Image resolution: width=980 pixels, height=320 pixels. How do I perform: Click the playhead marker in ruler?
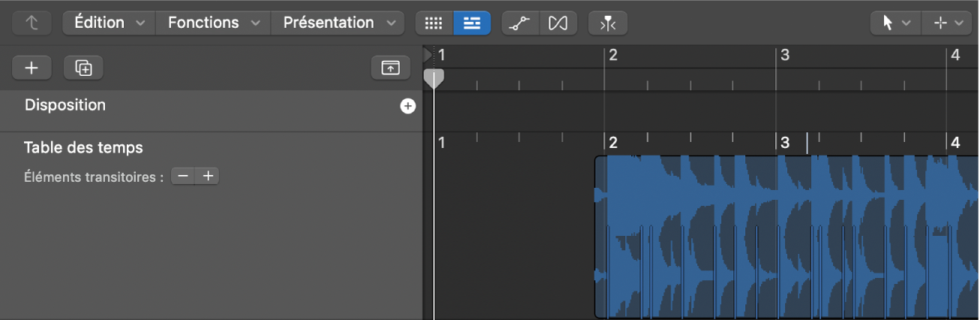[x=434, y=77]
